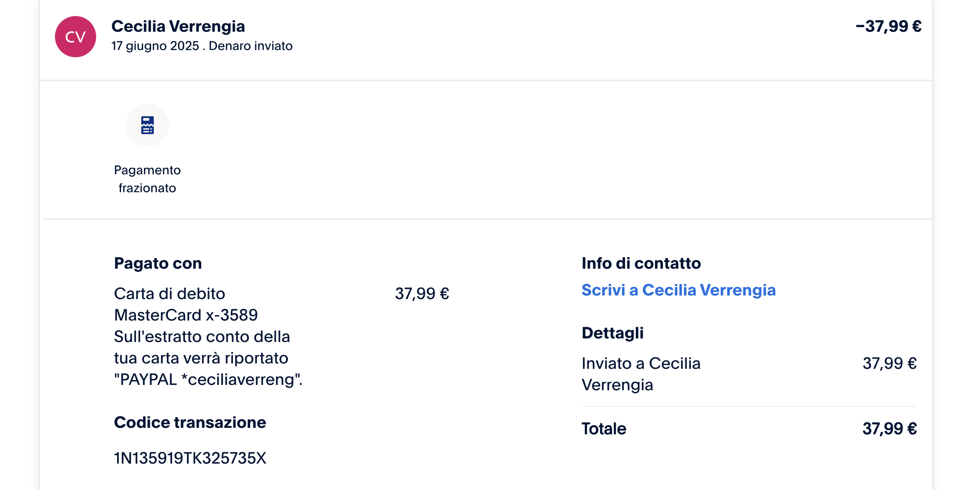This screenshot has height=490, width=980.
Task: Click the pink CV avatar circle
Action: pos(75,37)
